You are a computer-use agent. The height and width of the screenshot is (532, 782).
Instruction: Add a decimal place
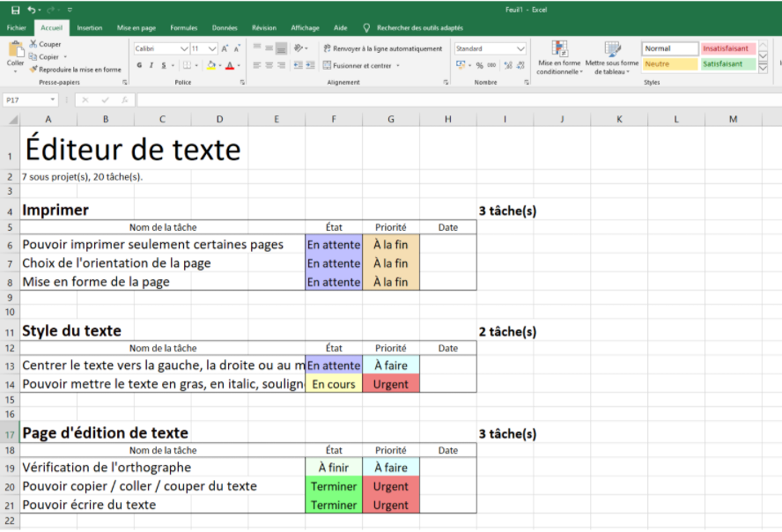(508, 65)
